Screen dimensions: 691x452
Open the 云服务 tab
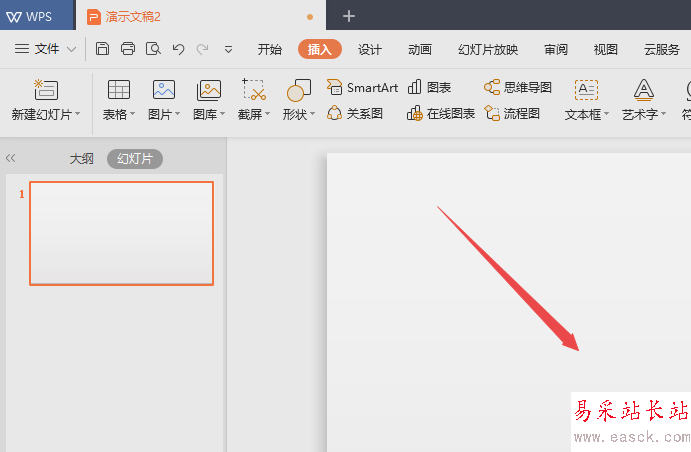[662, 49]
